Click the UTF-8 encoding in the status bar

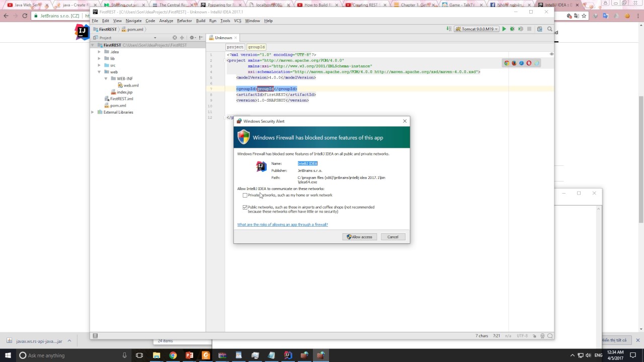(x=522, y=335)
